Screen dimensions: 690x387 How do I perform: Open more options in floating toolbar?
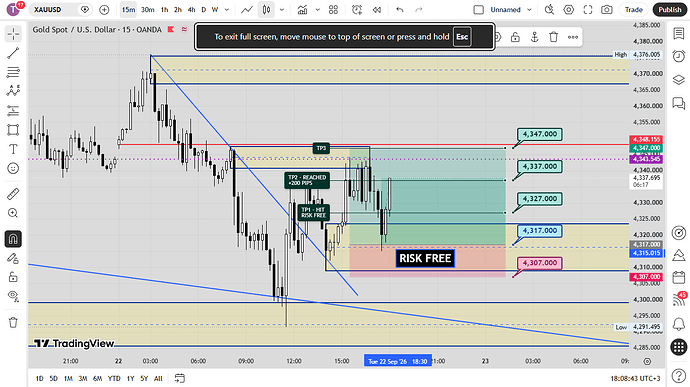tap(573, 37)
